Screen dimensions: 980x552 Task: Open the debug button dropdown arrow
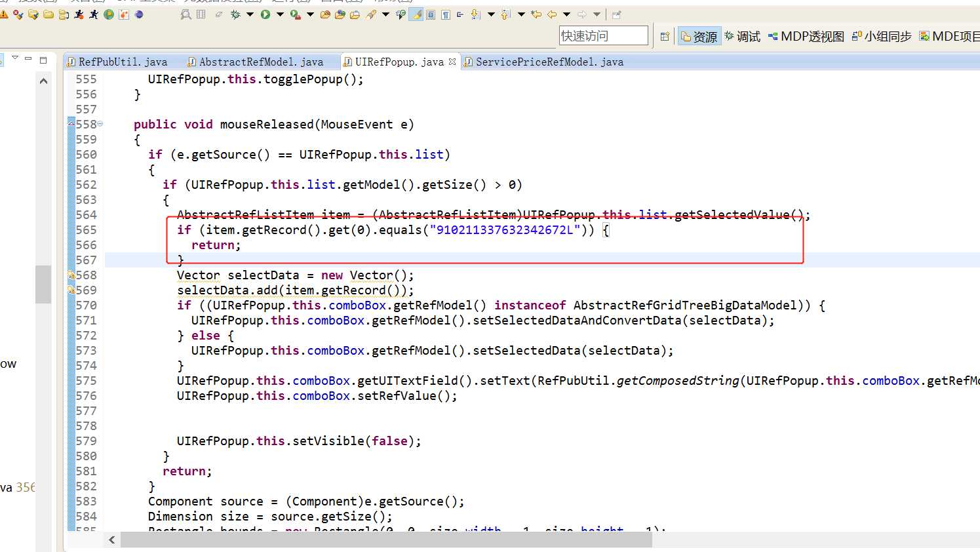[x=250, y=14]
